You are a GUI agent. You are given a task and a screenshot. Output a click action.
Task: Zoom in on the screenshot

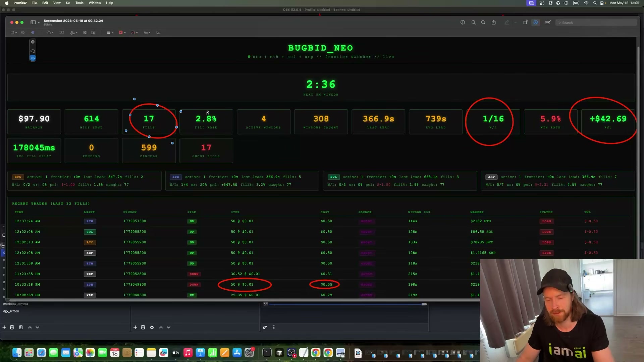(483, 22)
